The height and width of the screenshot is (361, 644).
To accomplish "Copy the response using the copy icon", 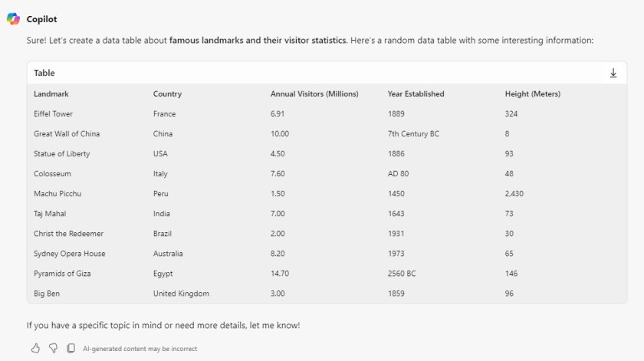I will coord(71,348).
